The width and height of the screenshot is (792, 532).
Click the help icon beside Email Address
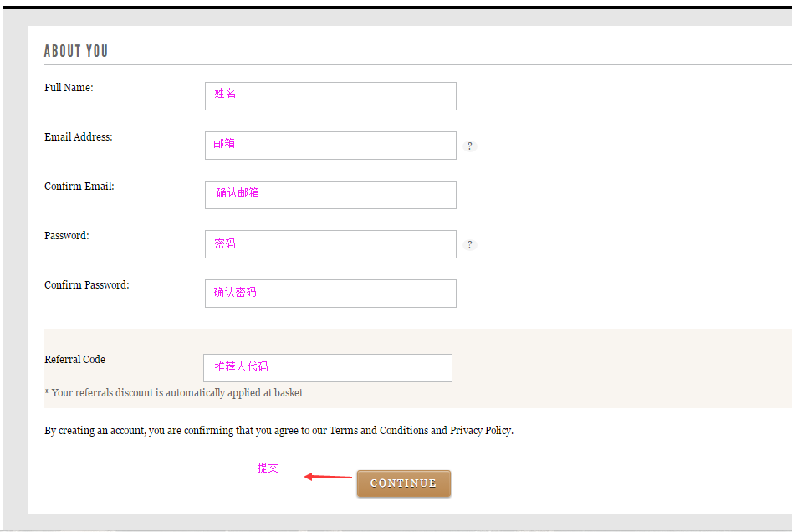click(470, 146)
